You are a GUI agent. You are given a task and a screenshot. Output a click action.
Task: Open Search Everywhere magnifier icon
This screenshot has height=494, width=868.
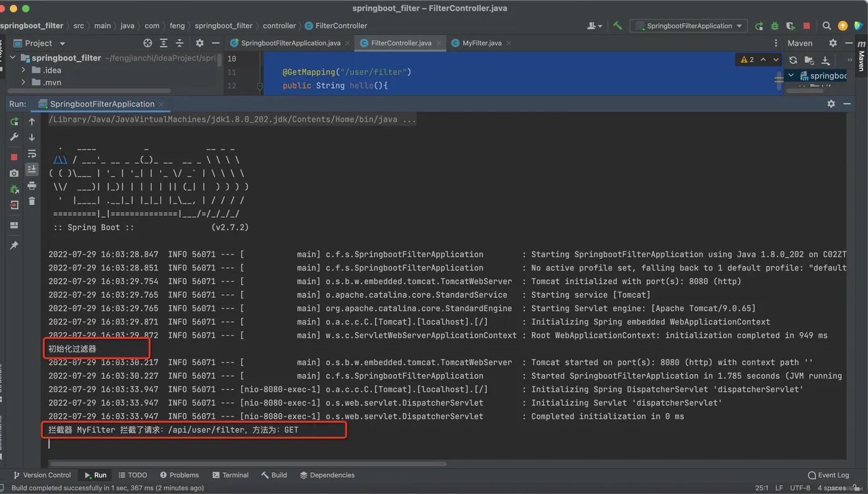pos(826,25)
